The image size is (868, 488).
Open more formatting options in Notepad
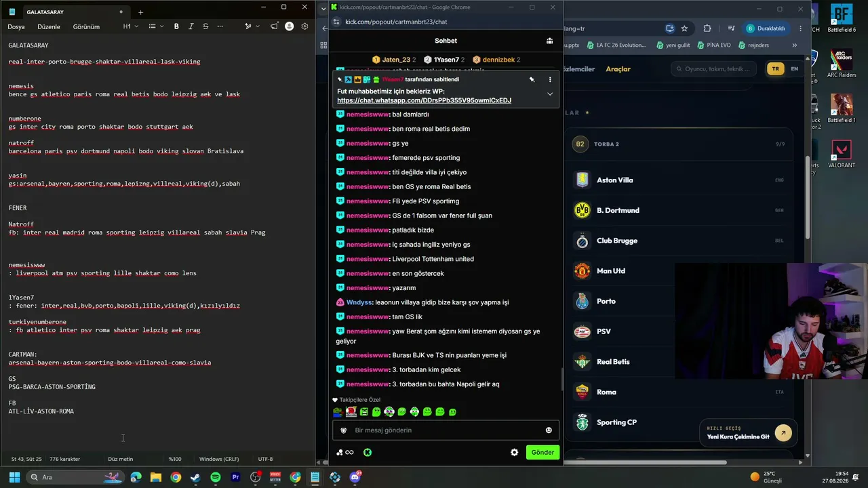[220, 26]
